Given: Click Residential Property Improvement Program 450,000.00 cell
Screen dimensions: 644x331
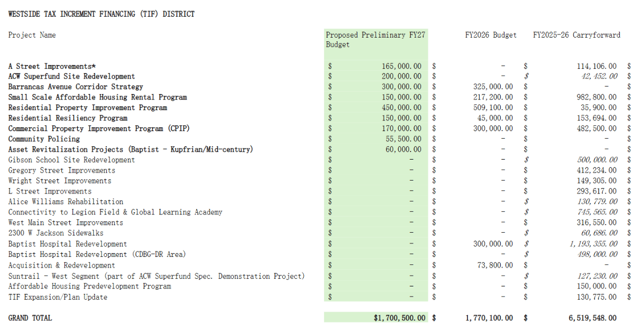Looking at the screenshot, I should click(401, 107).
